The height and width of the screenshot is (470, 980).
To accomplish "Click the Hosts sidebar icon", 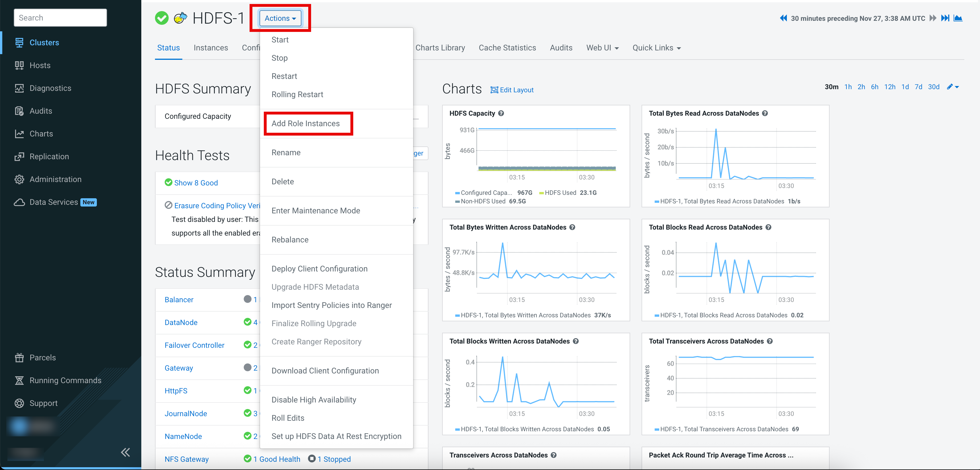I will [x=19, y=66].
